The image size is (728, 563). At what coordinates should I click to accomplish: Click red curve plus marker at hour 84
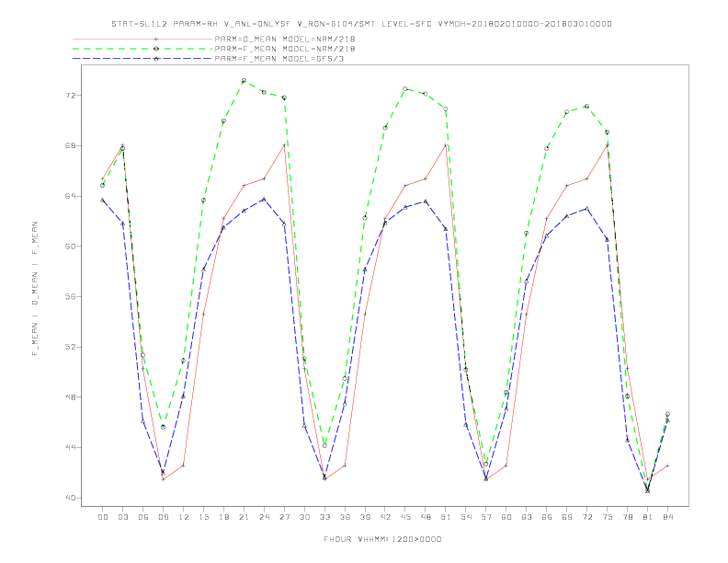[x=667, y=465]
